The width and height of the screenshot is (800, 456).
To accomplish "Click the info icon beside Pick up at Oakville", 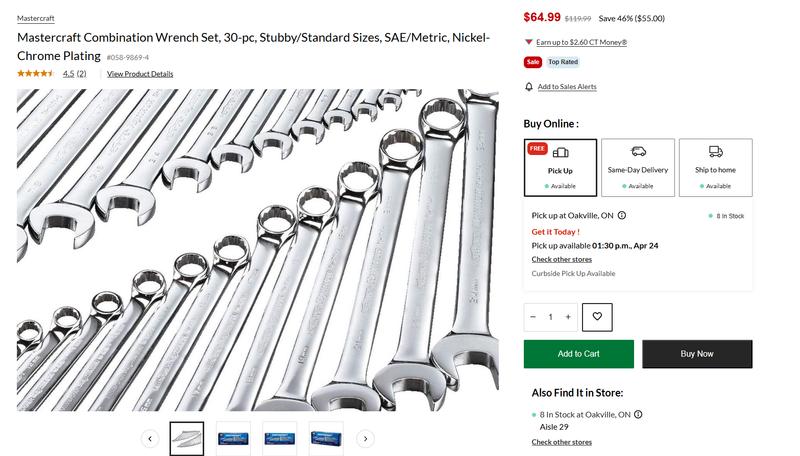I will (x=622, y=215).
